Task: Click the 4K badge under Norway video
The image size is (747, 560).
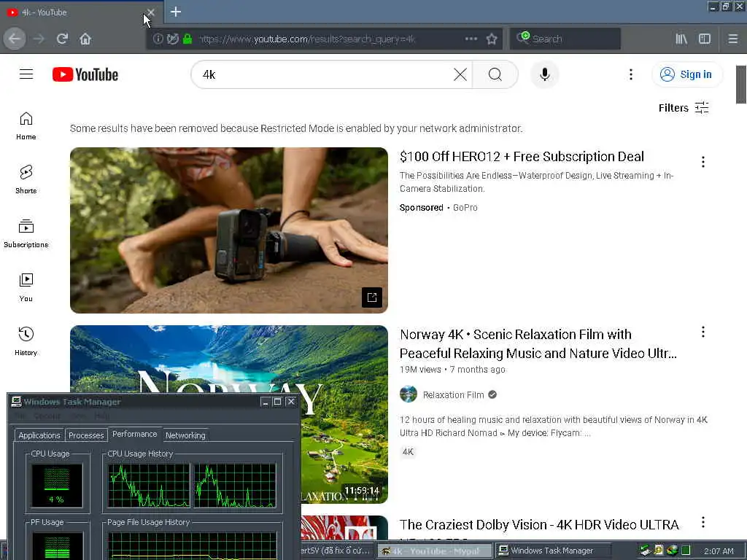Action: [409, 452]
